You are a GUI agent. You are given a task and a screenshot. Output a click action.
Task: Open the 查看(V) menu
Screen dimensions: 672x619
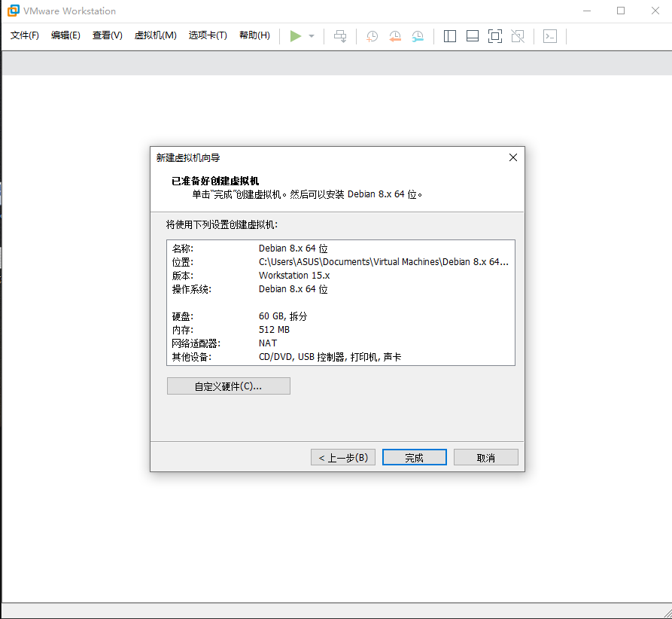107,35
